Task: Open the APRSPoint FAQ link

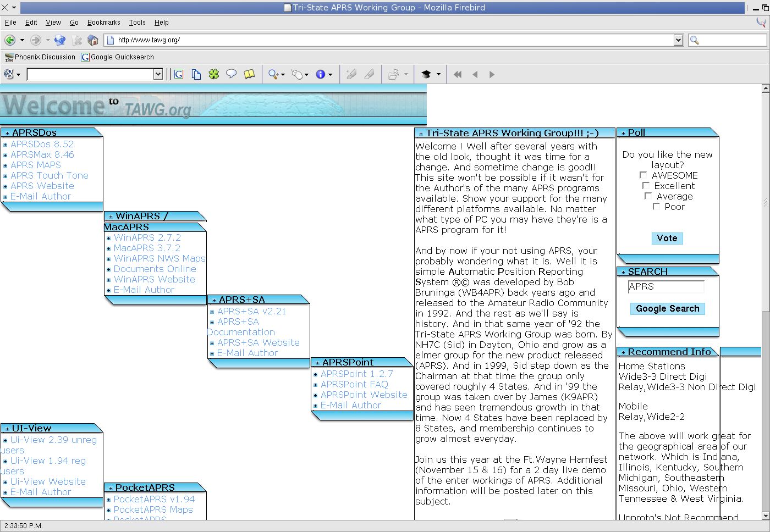Action: (x=354, y=384)
